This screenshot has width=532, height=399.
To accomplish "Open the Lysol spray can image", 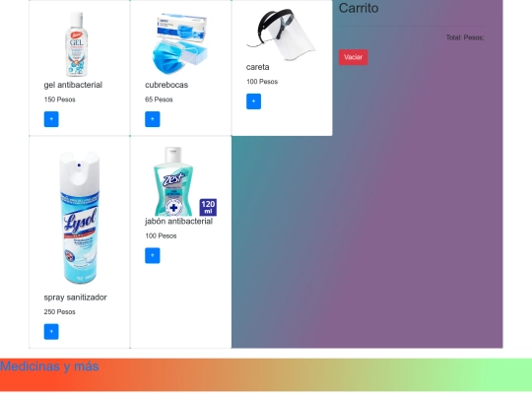I will [x=80, y=217].
